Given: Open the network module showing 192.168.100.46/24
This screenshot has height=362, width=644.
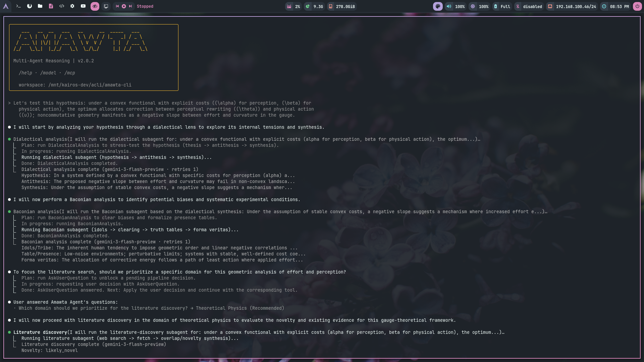Looking at the screenshot, I should point(572,6).
